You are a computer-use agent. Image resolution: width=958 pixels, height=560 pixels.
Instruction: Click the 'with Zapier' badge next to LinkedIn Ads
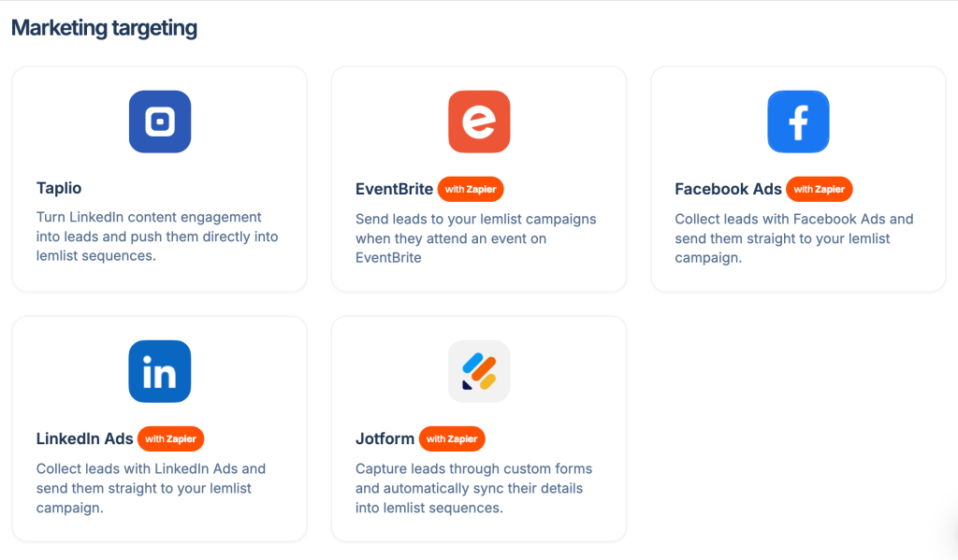170,438
